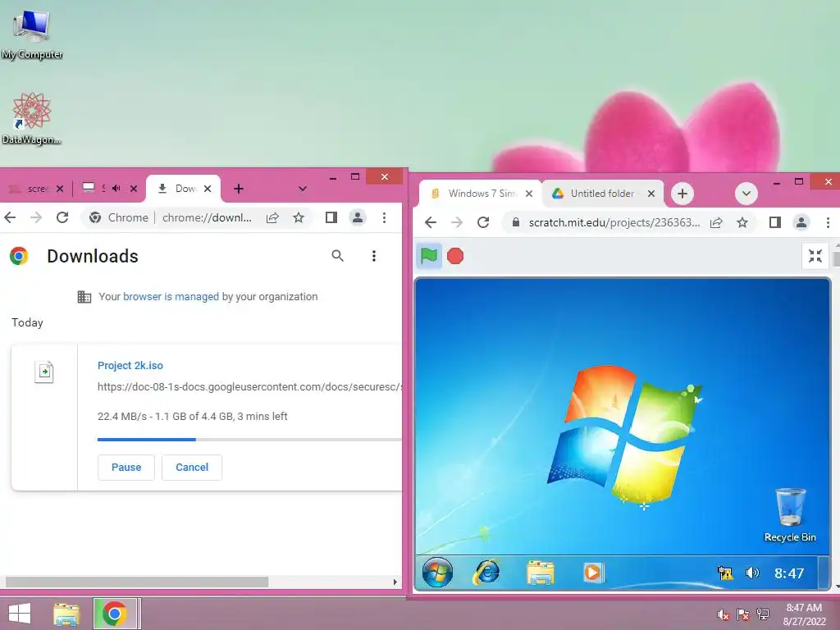This screenshot has width=840, height=630.
Task: Open File Explorer from the taskbar
Action: click(x=66, y=614)
